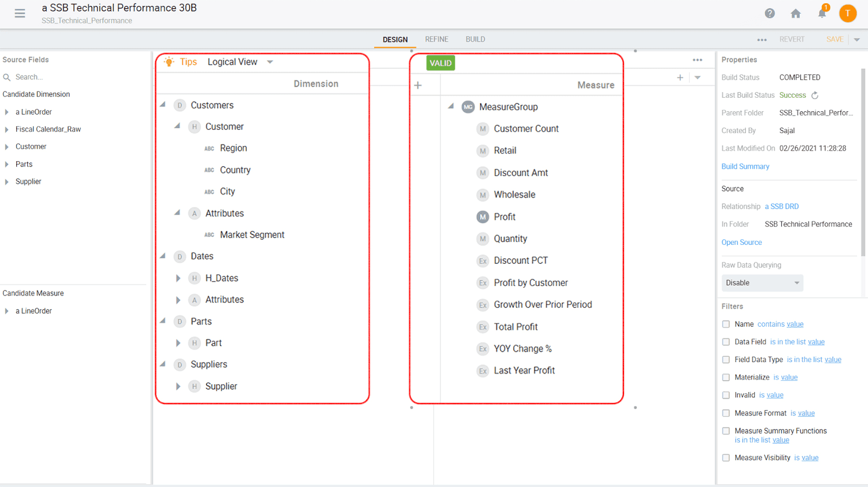Go to the home icon
This screenshot has height=487, width=868.
pos(796,14)
